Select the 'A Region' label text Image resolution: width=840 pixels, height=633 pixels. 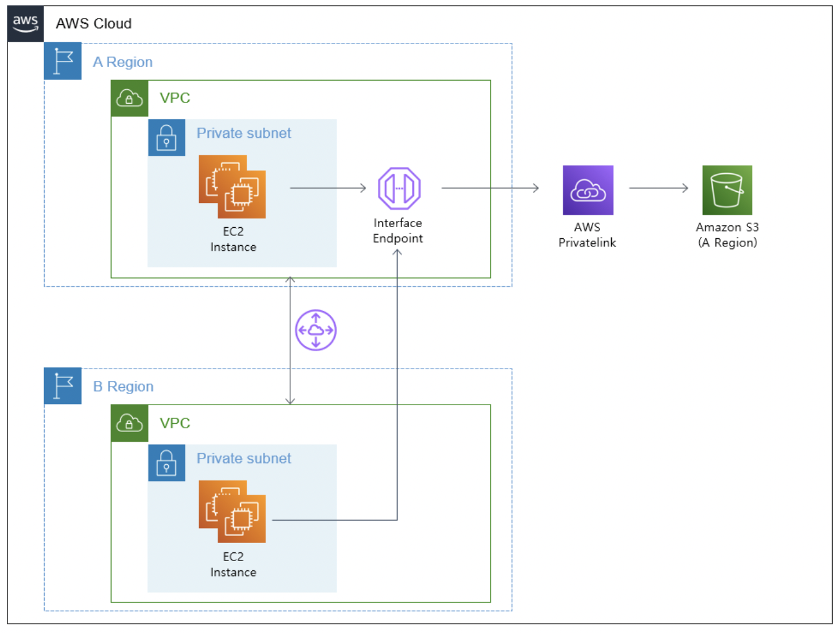[x=123, y=62]
